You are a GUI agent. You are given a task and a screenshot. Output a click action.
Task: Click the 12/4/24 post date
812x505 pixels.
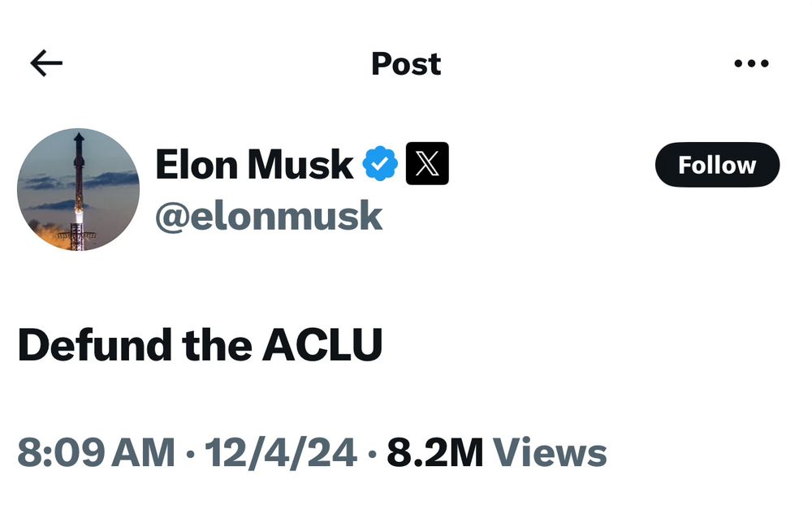pyautogui.click(x=281, y=452)
